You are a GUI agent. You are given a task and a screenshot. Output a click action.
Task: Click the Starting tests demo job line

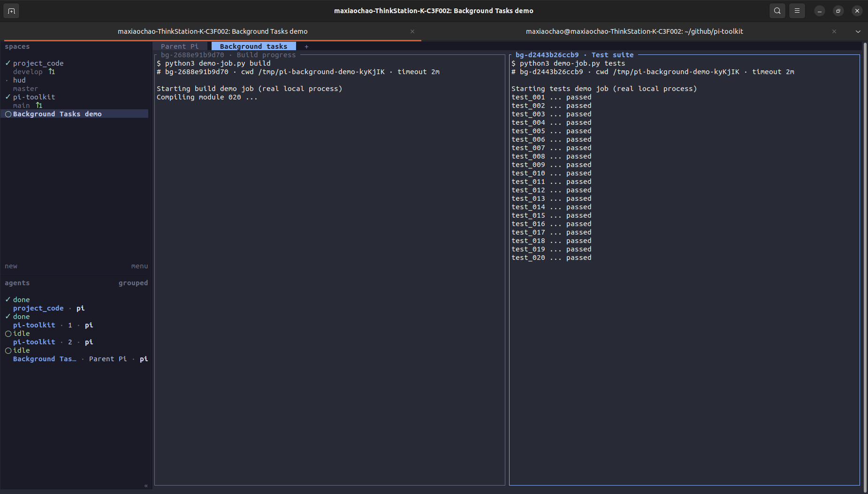point(604,89)
